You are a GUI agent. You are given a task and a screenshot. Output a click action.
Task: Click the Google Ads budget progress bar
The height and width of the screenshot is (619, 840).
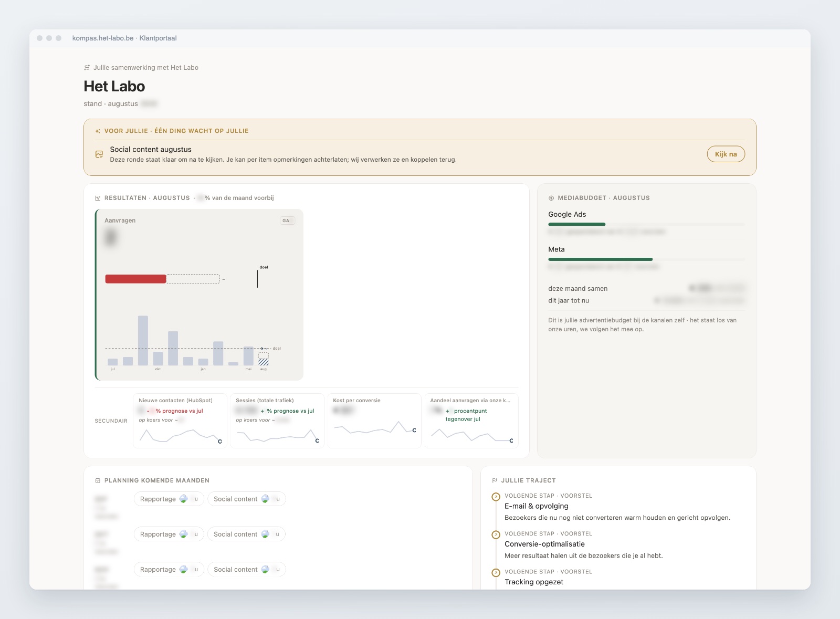click(646, 224)
